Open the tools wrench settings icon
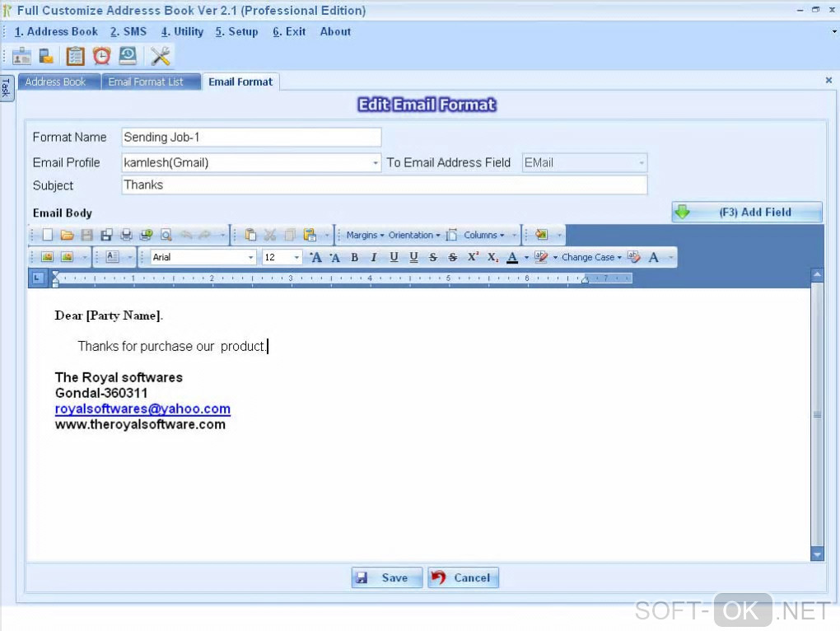The height and width of the screenshot is (631, 840). pyautogui.click(x=161, y=56)
